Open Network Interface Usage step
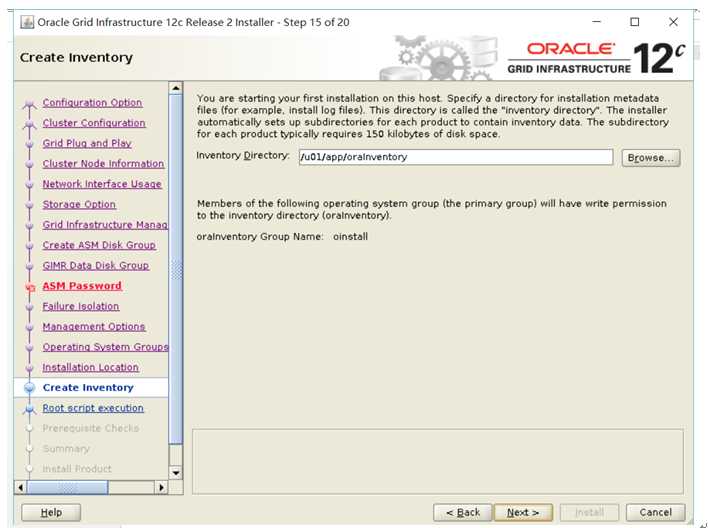Image resolution: width=708 pixels, height=528 pixels. point(102,184)
